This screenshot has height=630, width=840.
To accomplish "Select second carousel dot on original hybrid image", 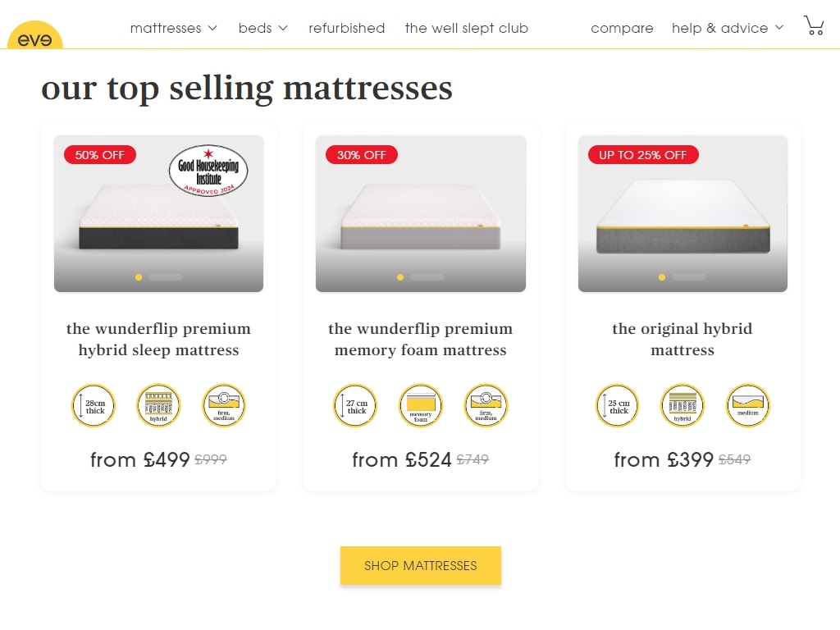I will [689, 277].
